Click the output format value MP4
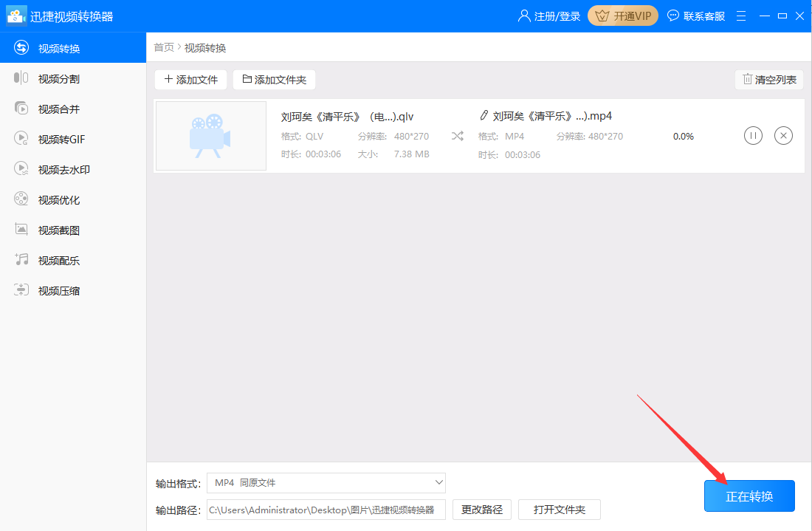Screen dimensions: 812x531 515,137
